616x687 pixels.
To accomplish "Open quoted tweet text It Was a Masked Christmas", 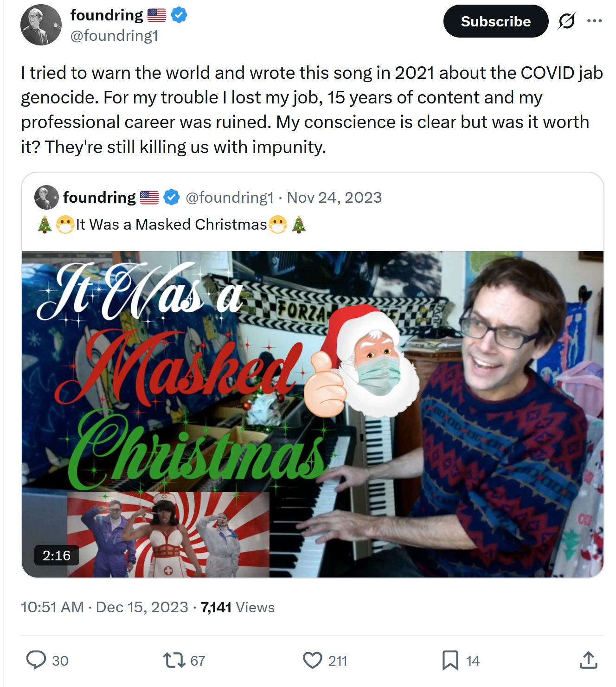I will coord(172,225).
